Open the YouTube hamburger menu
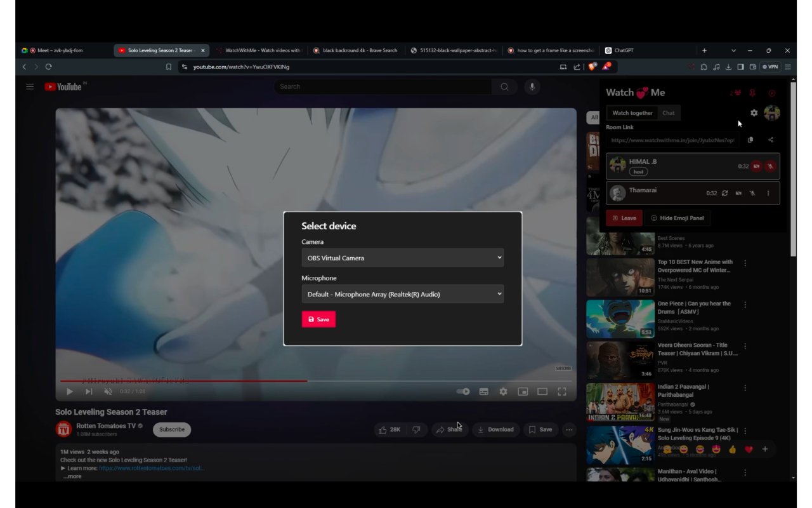Image resolution: width=812 pixels, height=508 pixels. point(30,87)
